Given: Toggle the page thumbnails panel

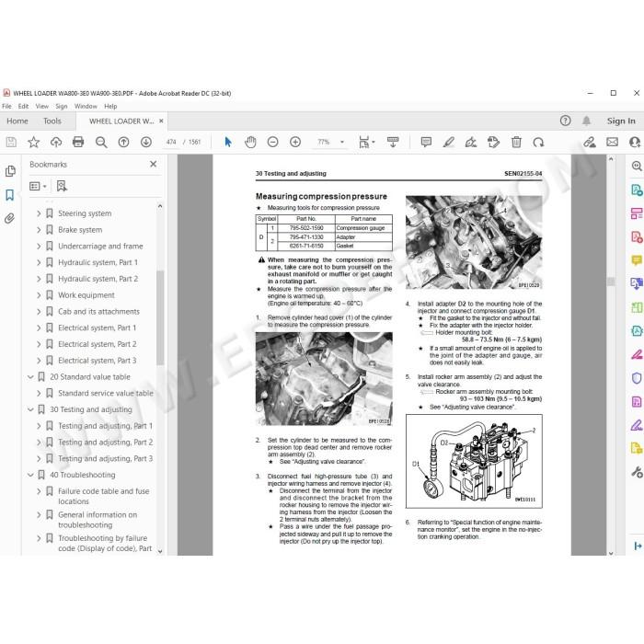Looking at the screenshot, I should pos(10,171).
